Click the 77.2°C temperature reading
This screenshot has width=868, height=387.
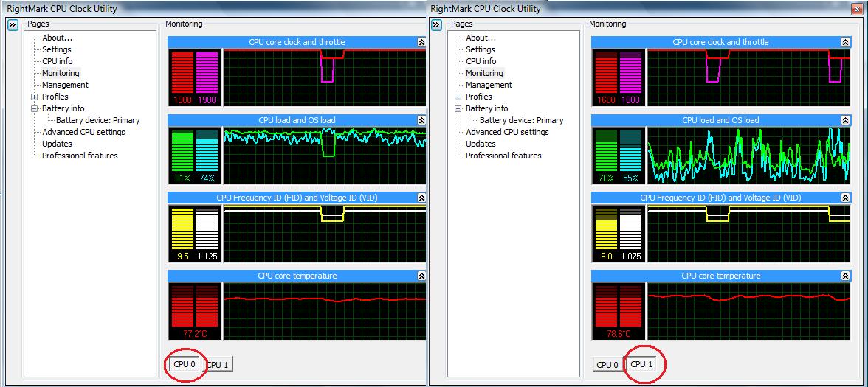click(x=195, y=334)
